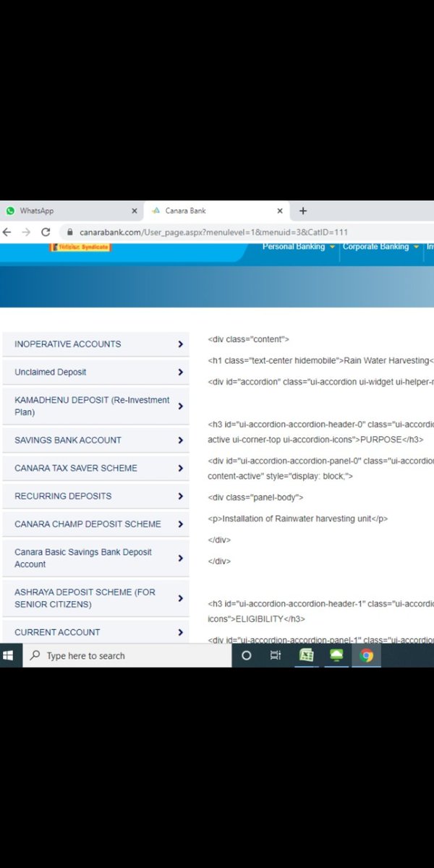434x868 pixels.
Task: Expand the CANARA TAX SAVER SCHEME chevron
Action: (181, 468)
